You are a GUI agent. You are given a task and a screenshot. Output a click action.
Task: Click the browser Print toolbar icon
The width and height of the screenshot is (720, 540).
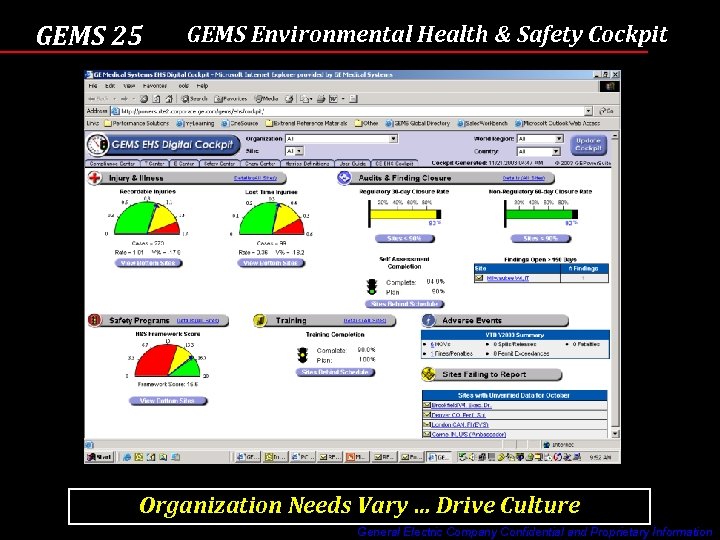[x=321, y=99]
